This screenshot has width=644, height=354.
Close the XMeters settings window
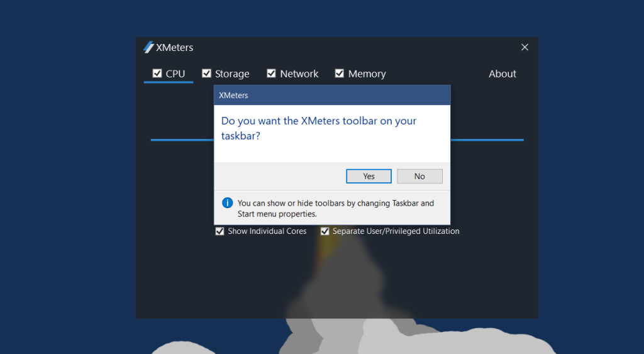click(525, 47)
